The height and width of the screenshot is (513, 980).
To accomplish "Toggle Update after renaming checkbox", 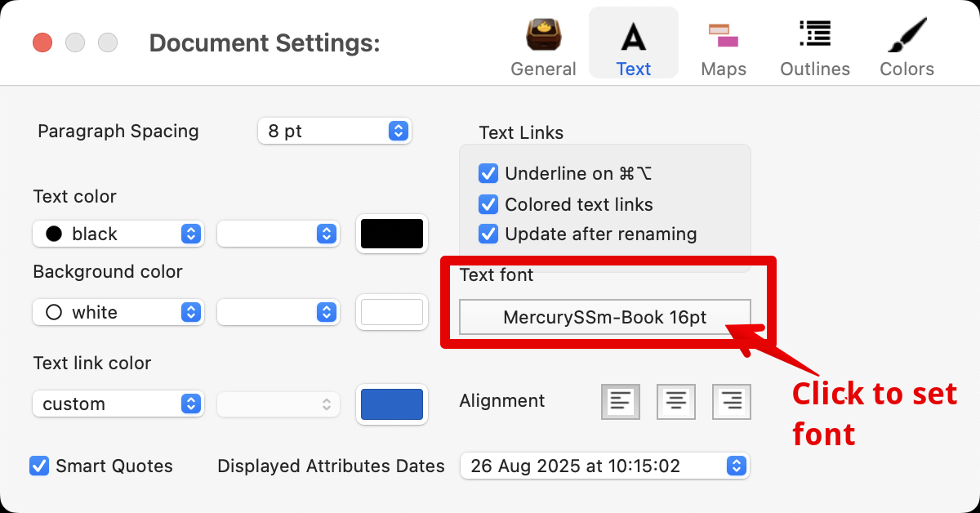I will click(x=488, y=234).
